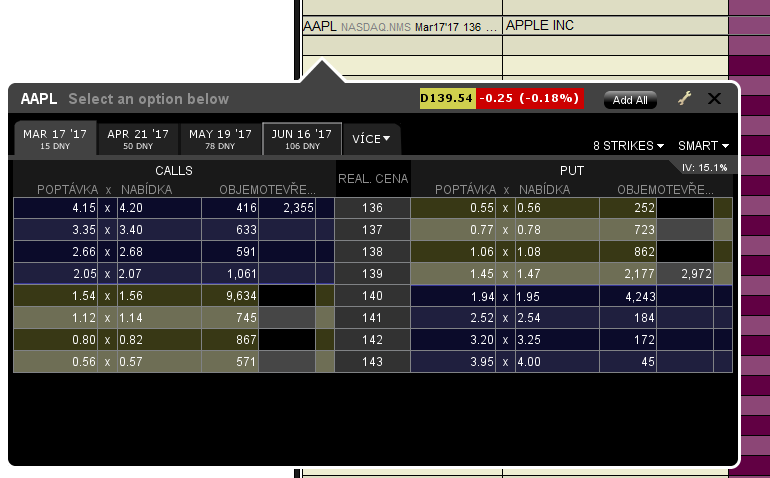Expand the VÍCE dropdown for more expiries
The height and width of the screenshot is (478, 770).
tap(371, 139)
